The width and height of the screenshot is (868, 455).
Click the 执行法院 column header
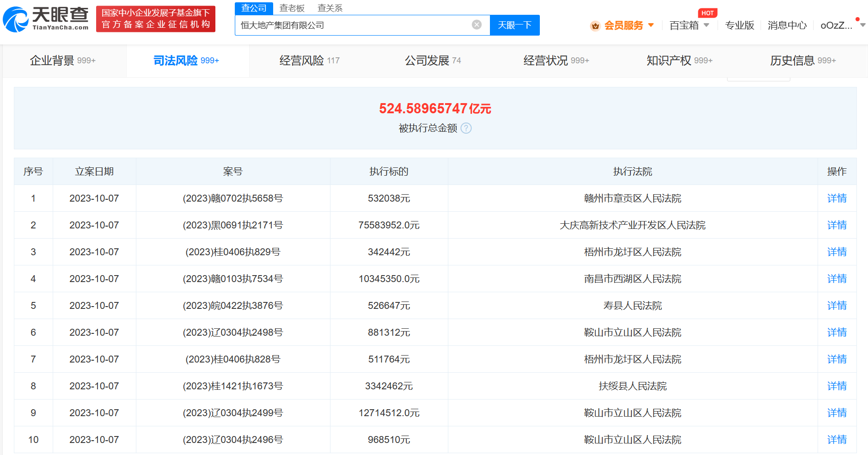pos(633,172)
